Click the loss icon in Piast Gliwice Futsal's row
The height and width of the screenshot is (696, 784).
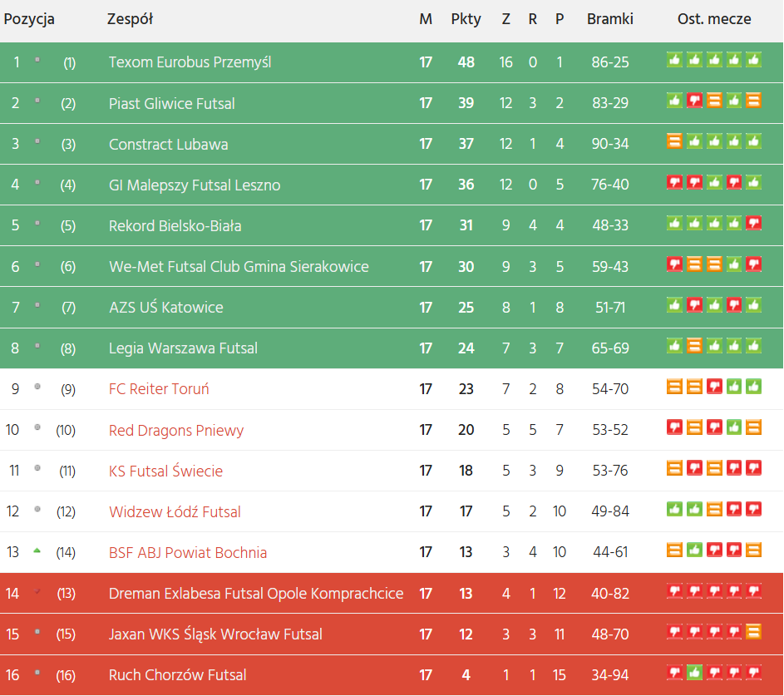(x=694, y=101)
